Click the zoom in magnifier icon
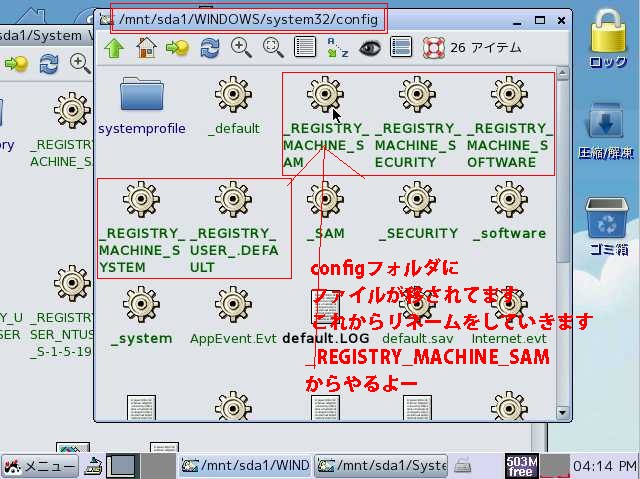The width and height of the screenshot is (640, 479). (241, 47)
